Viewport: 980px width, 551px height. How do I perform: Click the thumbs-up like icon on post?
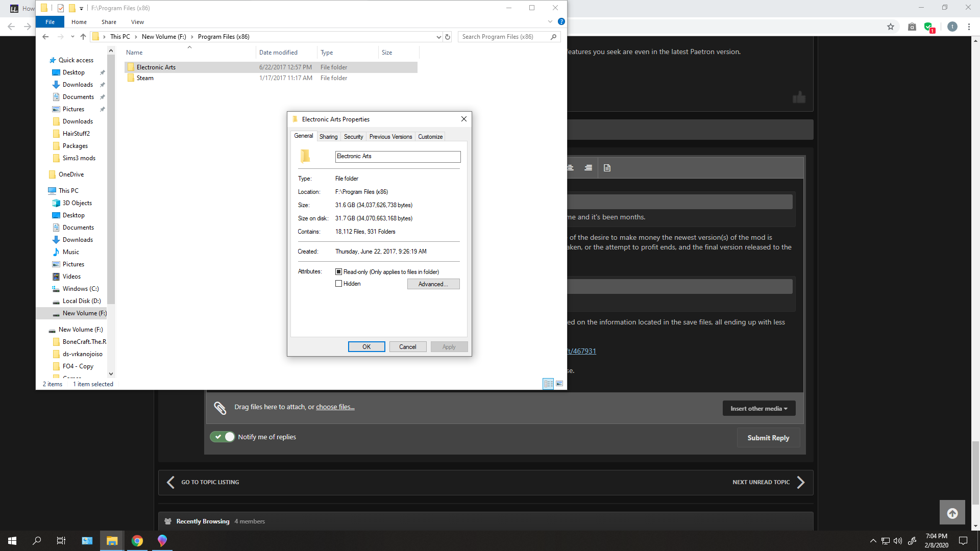799,97
